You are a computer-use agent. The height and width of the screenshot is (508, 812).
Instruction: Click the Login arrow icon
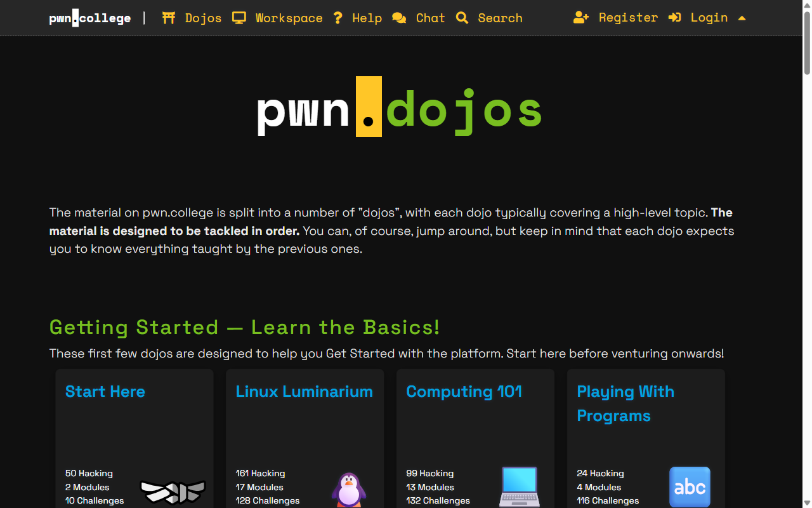pyautogui.click(x=675, y=18)
